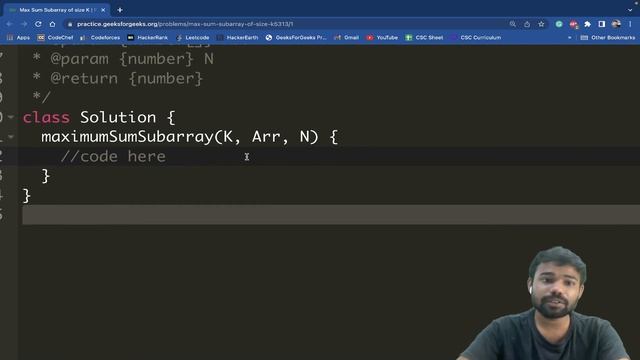The height and width of the screenshot is (360, 640).
Task: Toggle the browser side panel
Action: pos(602,24)
